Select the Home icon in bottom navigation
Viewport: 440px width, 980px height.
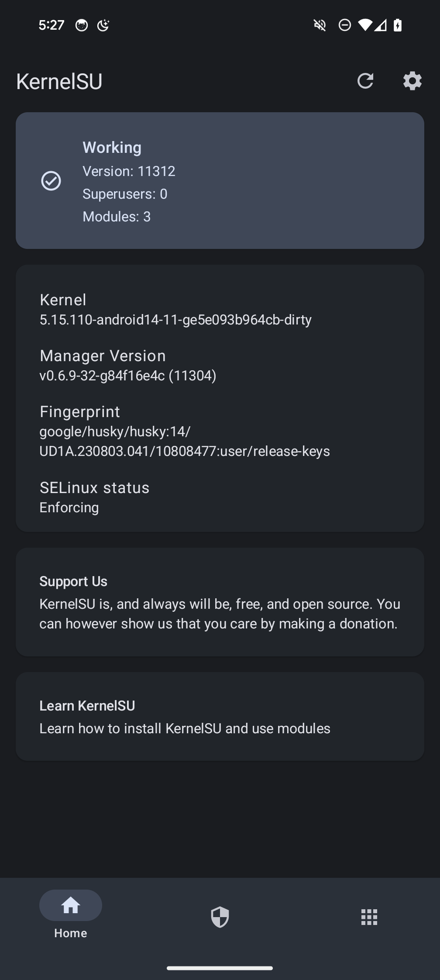point(70,905)
